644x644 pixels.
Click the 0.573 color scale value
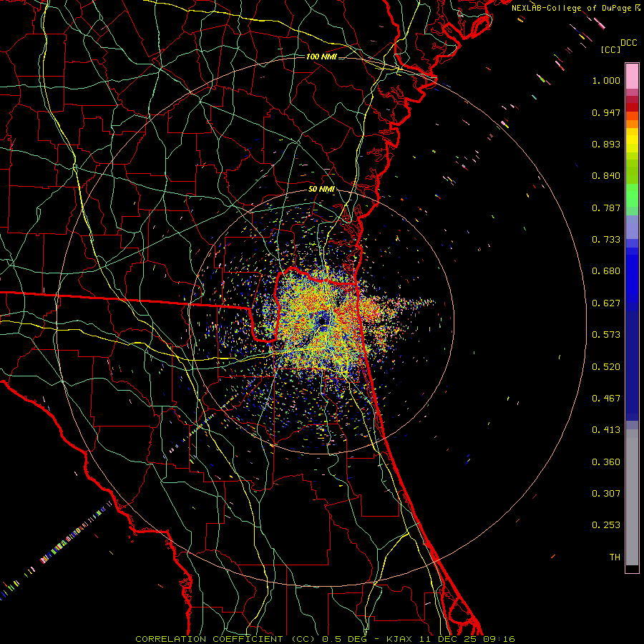pos(606,335)
